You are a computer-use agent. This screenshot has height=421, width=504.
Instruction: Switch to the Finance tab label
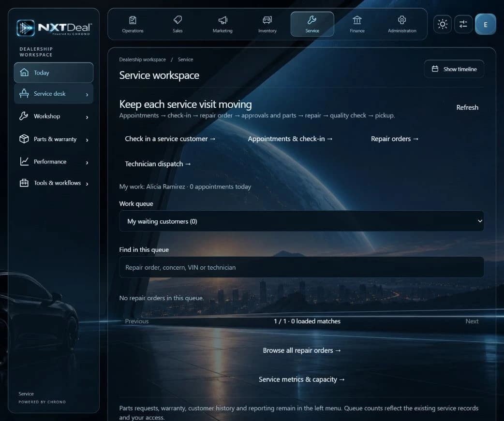click(357, 31)
